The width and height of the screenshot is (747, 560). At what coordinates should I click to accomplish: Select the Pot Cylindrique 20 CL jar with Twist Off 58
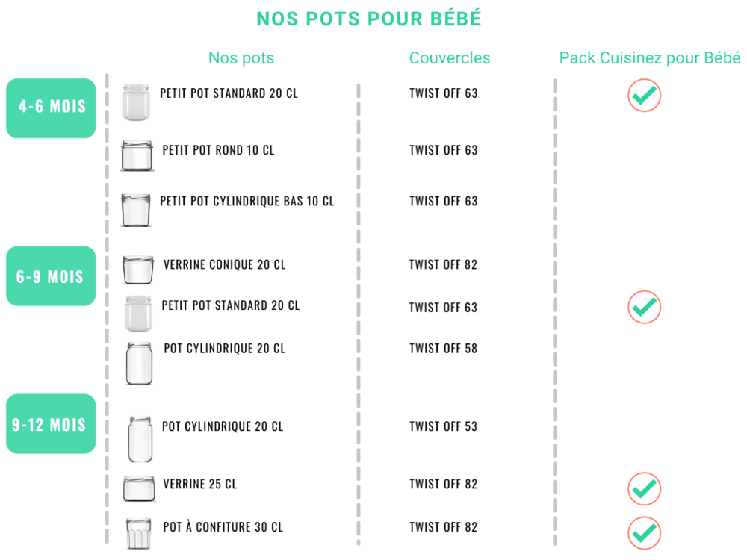(x=139, y=364)
